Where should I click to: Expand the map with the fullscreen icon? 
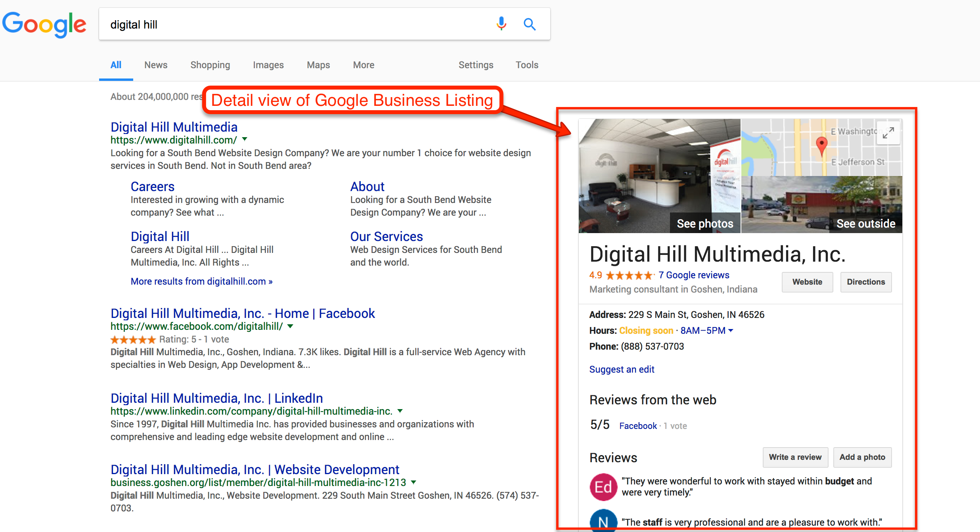[x=888, y=133]
